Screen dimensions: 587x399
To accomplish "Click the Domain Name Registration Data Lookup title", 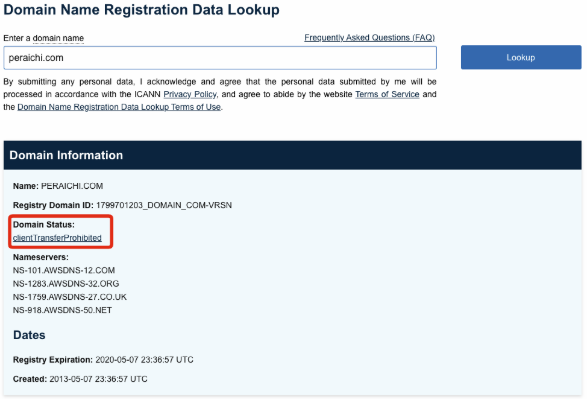I will [142, 10].
